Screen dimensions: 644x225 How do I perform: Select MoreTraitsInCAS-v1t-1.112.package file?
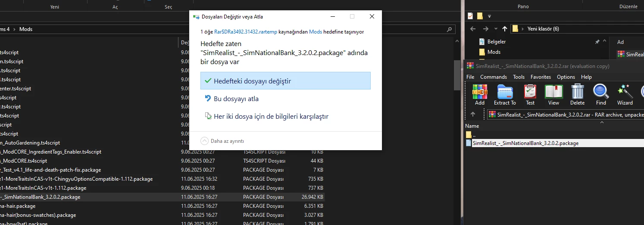[x=43, y=188]
